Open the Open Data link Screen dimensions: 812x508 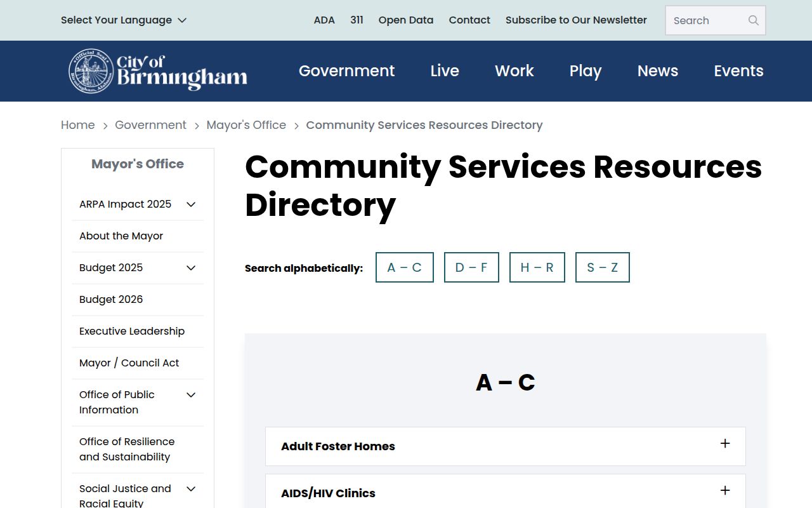coord(405,20)
